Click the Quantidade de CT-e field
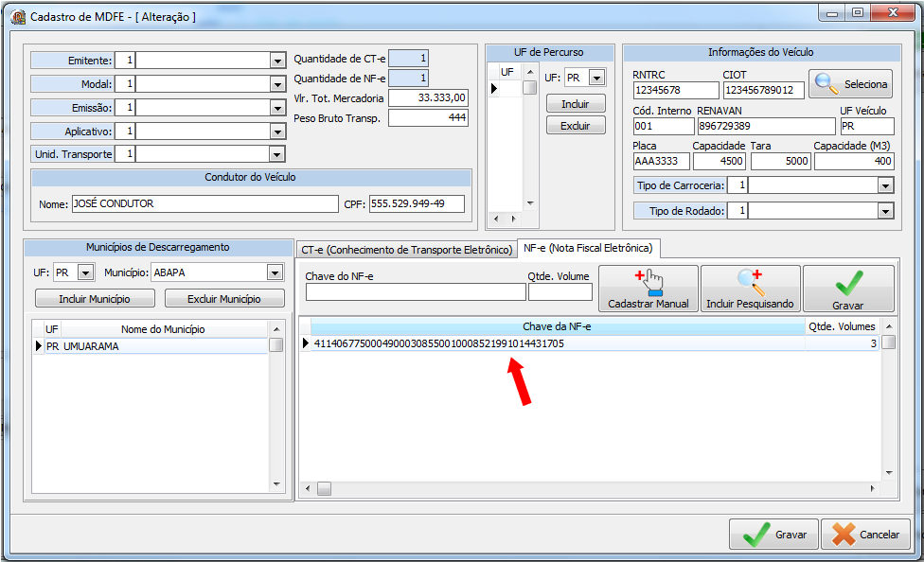This screenshot has height=562, width=924. tap(408, 59)
